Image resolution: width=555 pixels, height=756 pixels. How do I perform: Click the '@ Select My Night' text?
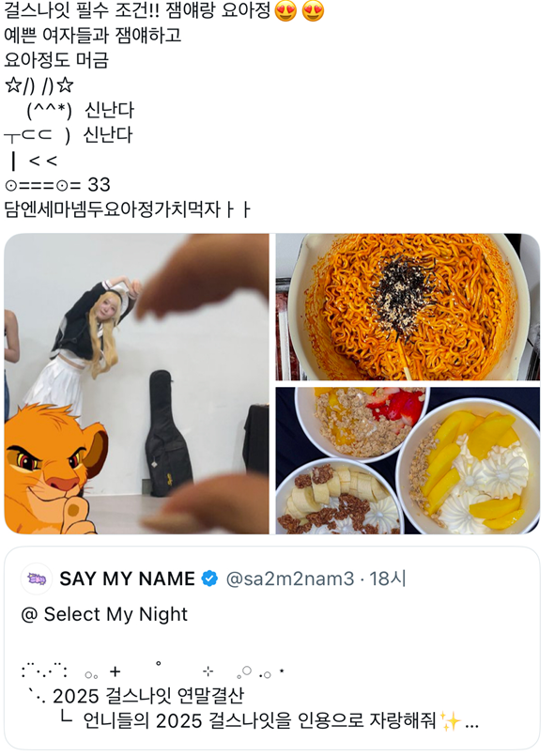coord(104,614)
